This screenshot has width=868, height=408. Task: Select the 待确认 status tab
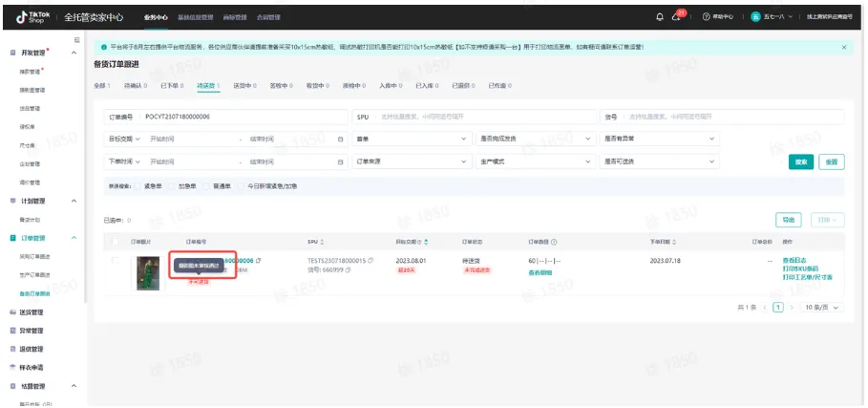(x=136, y=86)
